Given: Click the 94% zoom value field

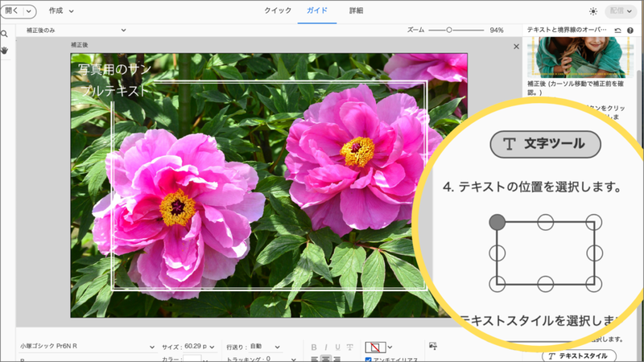Looking at the screenshot, I should point(497,31).
